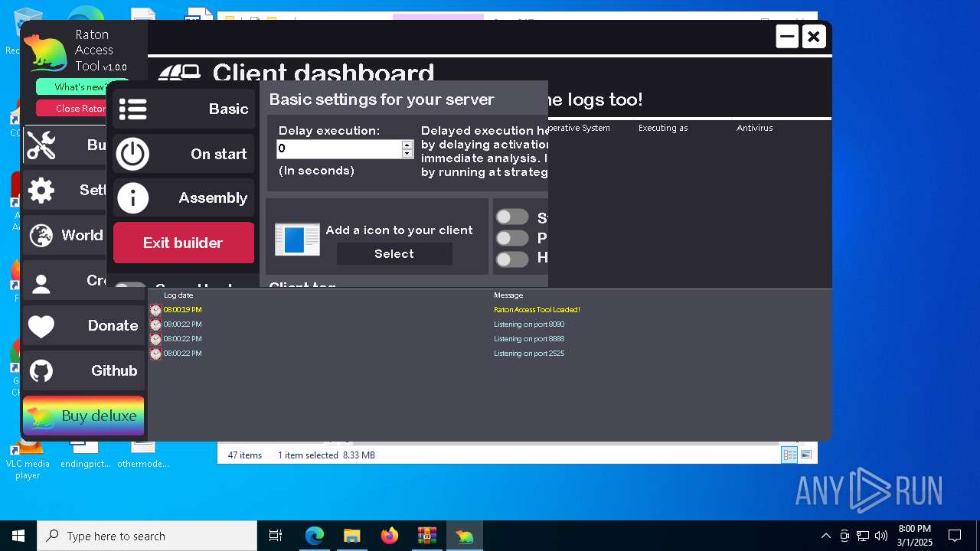Click the What's new button
Viewport: 980px width, 551px height.
[83, 87]
